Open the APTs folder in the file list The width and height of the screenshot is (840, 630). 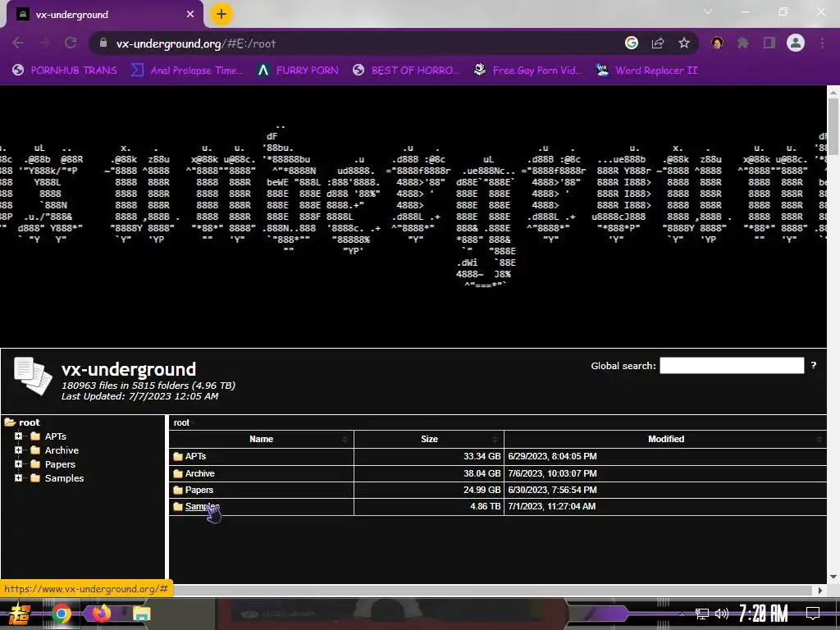(195, 456)
